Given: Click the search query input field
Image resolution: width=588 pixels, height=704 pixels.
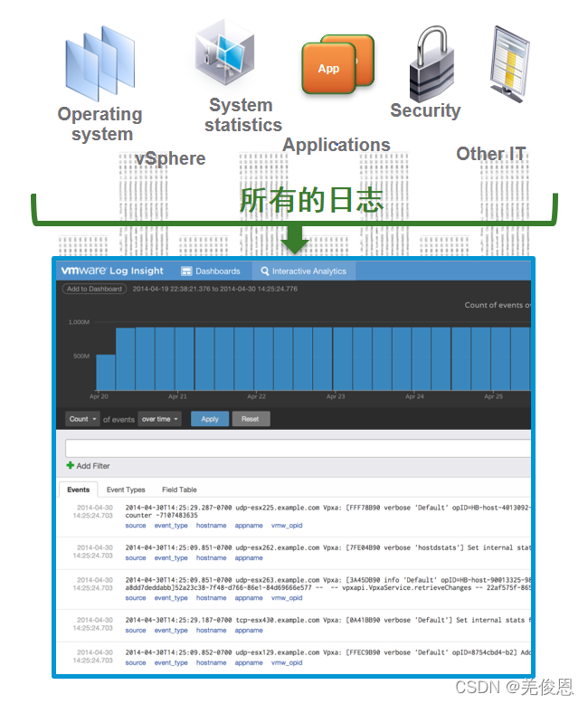Looking at the screenshot, I should [298, 448].
